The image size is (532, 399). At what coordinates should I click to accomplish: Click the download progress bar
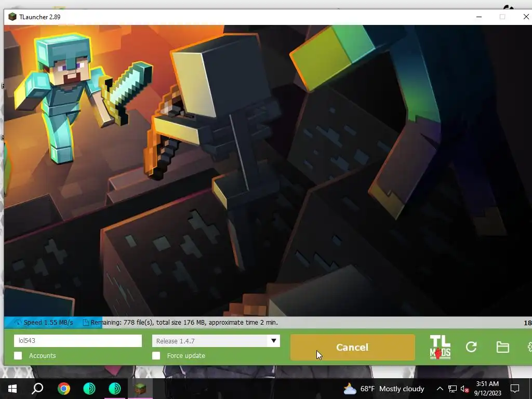click(x=268, y=323)
